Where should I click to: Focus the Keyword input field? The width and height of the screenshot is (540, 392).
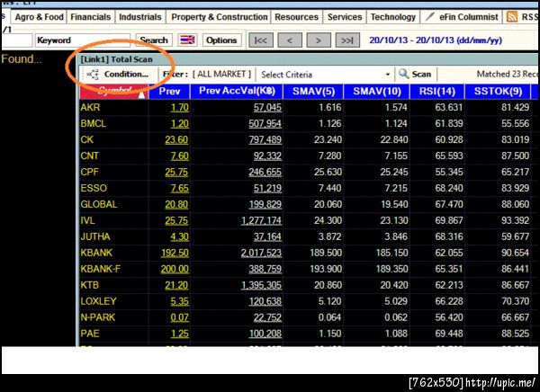pyautogui.click(x=83, y=40)
